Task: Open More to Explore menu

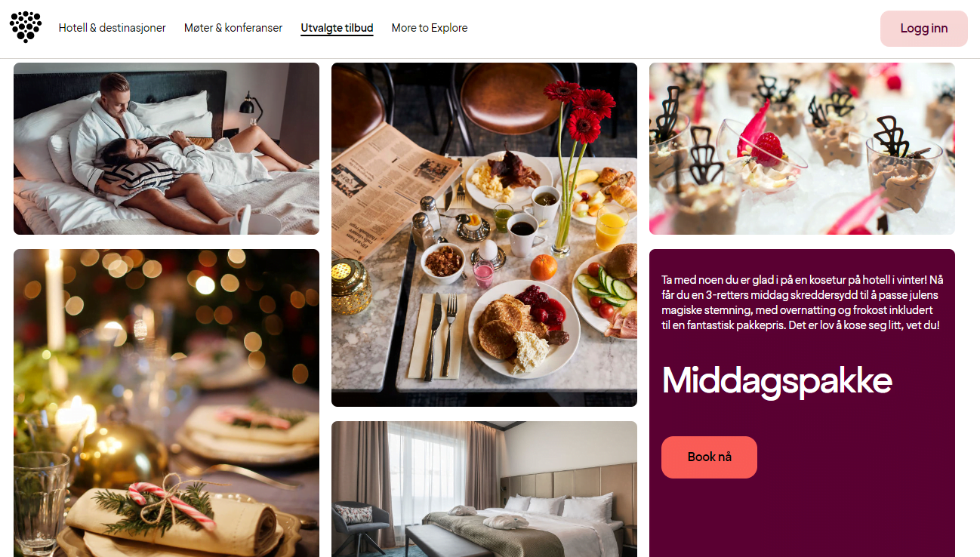Action: (x=430, y=28)
